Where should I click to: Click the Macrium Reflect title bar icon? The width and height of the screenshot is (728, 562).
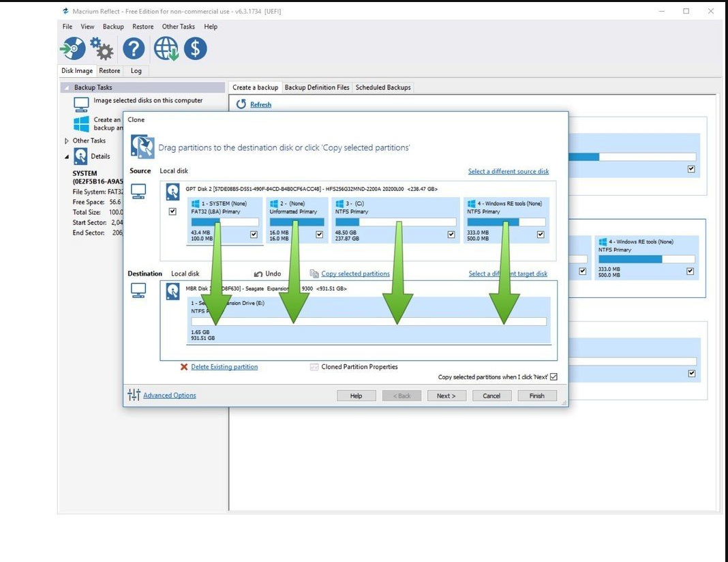[66, 11]
